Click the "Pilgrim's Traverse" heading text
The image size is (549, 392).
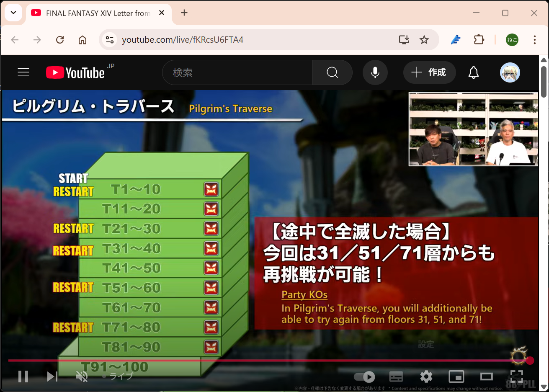tap(231, 109)
